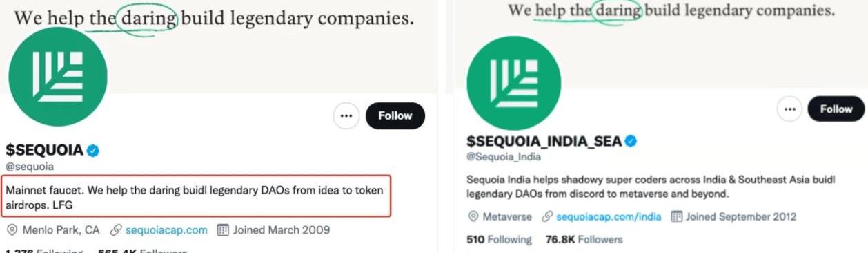The width and height of the screenshot is (868, 253).
Task: Open more options on Sequoia India profile
Action: point(791,109)
